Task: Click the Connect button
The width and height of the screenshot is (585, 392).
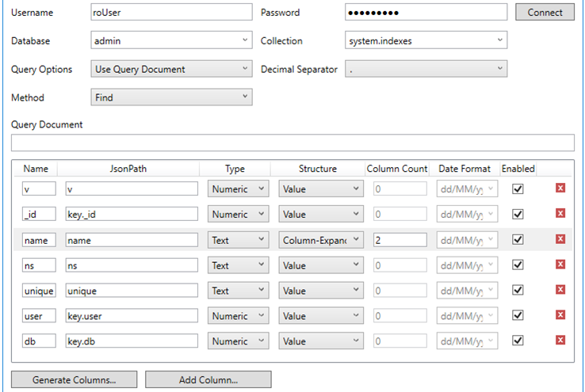Action: [x=545, y=13]
